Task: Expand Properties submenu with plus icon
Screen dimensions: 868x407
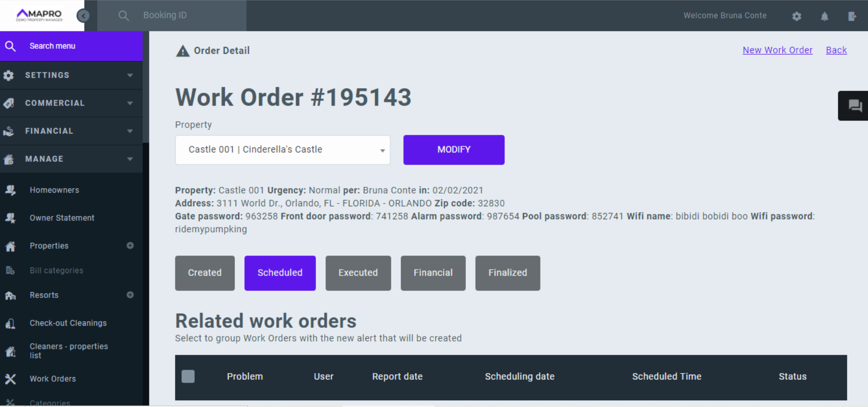Action: [130, 246]
